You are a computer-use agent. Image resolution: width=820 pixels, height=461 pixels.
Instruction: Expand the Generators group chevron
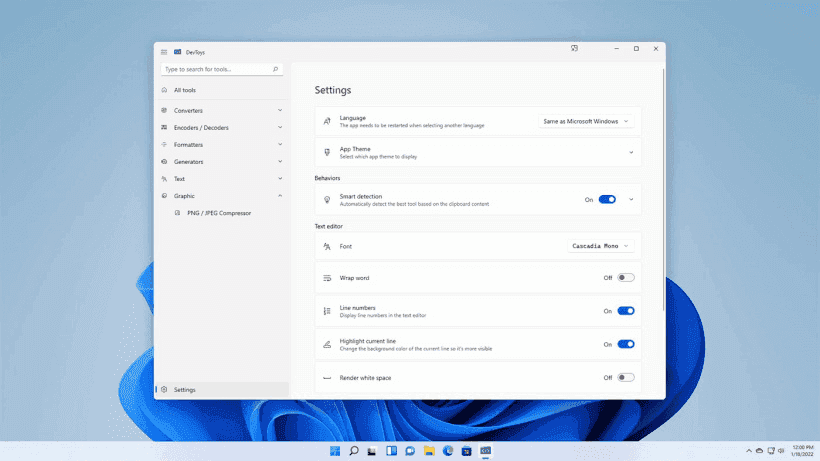tap(280, 162)
